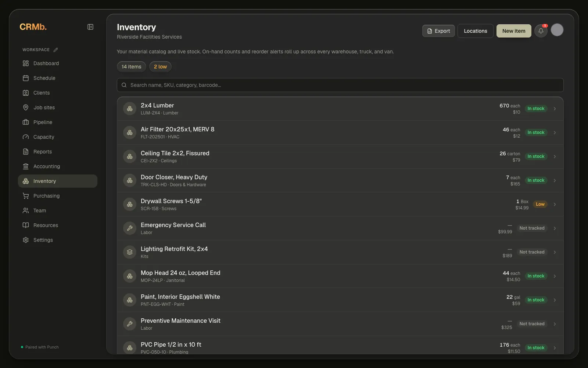This screenshot has width=588, height=368.
Task: Click the $165 price for Door Closer
Action: [x=515, y=184]
